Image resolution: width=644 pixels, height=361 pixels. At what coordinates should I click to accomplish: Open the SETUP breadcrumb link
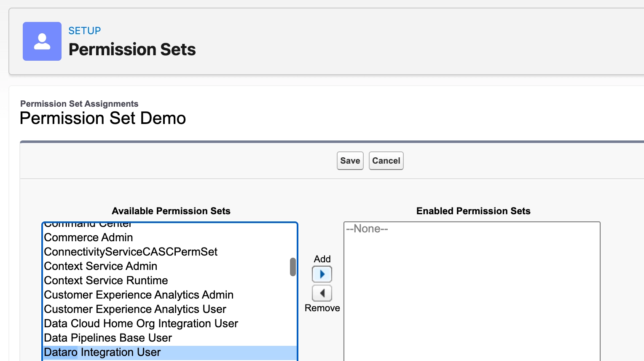click(x=85, y=31)
